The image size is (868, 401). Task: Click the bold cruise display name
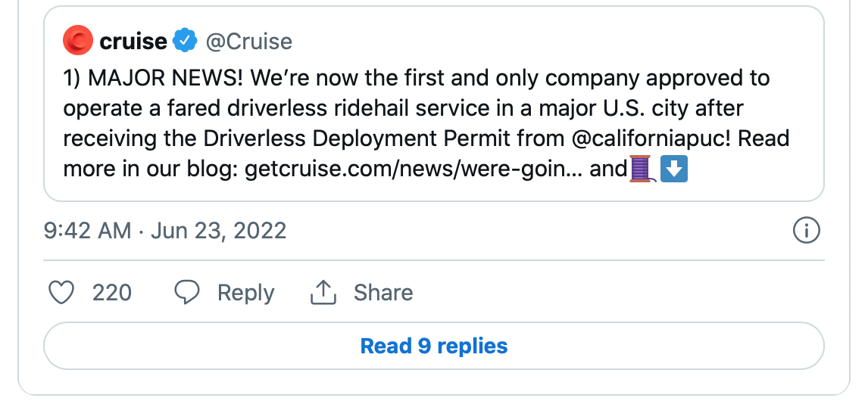click(x=133, y=42)
